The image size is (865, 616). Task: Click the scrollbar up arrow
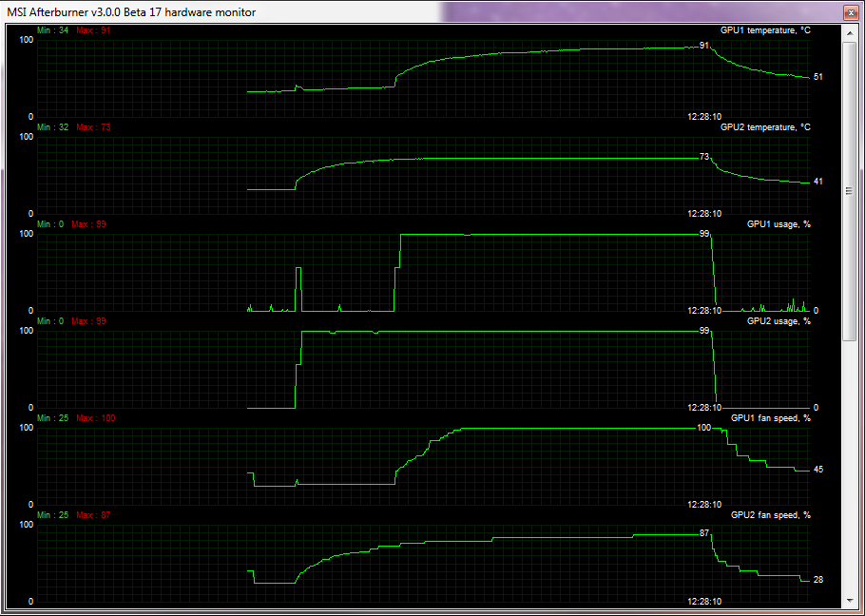pos(849,31)
